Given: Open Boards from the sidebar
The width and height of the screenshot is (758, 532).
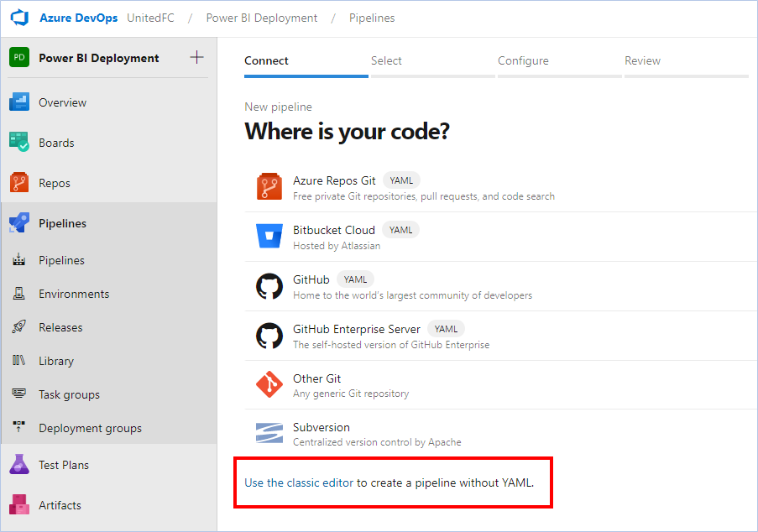Looking at the screenshot, I should coord(56,143).
